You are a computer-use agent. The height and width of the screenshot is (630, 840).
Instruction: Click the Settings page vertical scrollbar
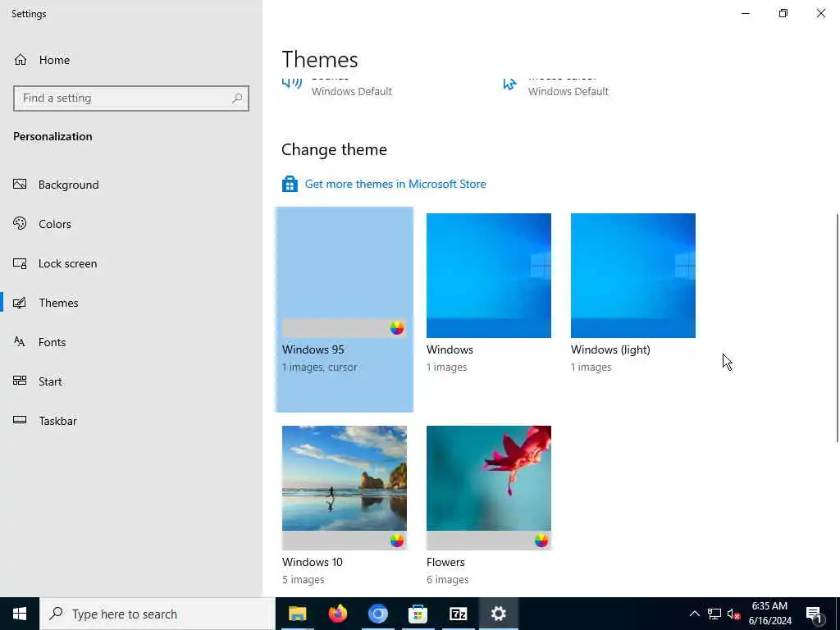click(838, 328)
